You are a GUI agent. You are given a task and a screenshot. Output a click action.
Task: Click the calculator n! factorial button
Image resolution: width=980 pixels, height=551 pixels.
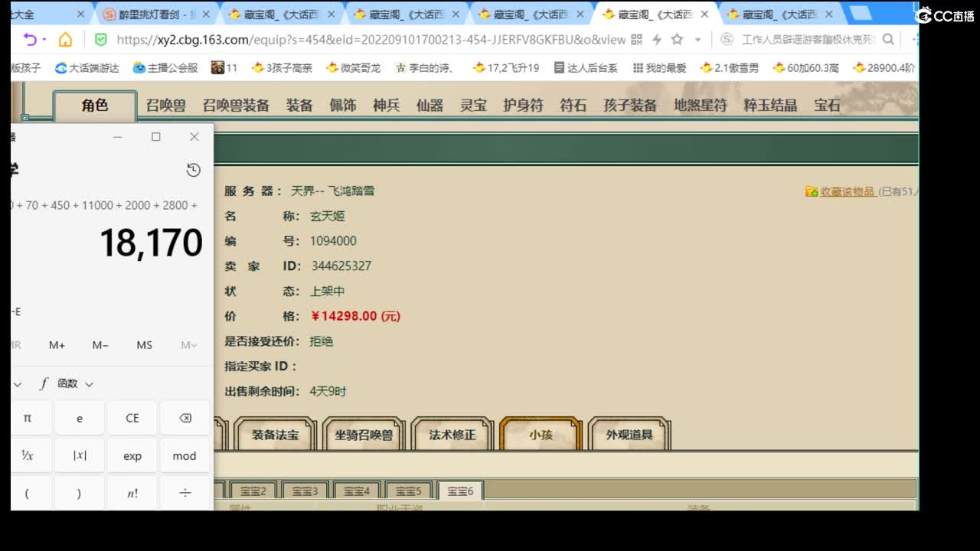[132, 493]
